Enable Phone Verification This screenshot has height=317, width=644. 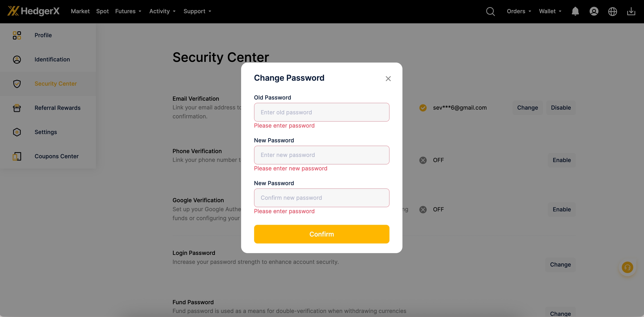point(562,160)
